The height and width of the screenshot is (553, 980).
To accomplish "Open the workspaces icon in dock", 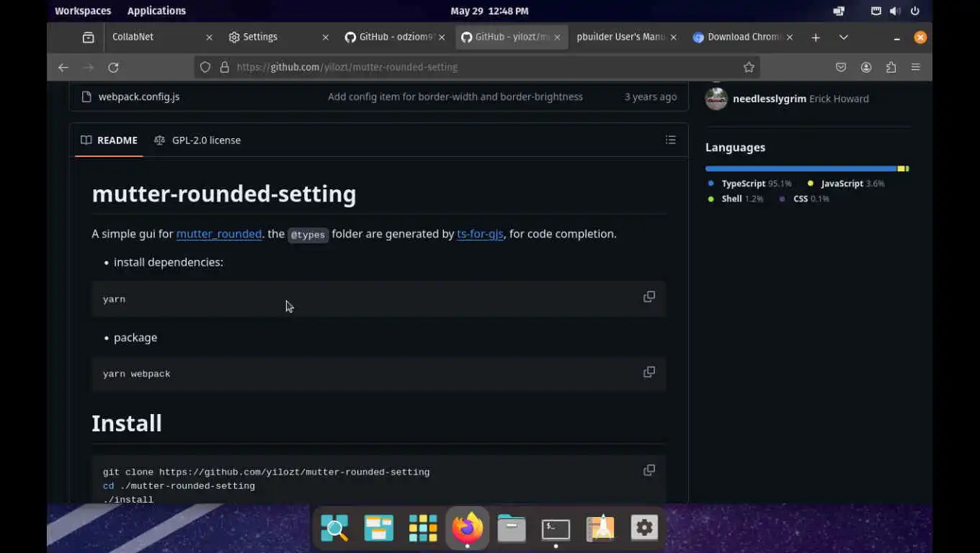I will 378,529.
